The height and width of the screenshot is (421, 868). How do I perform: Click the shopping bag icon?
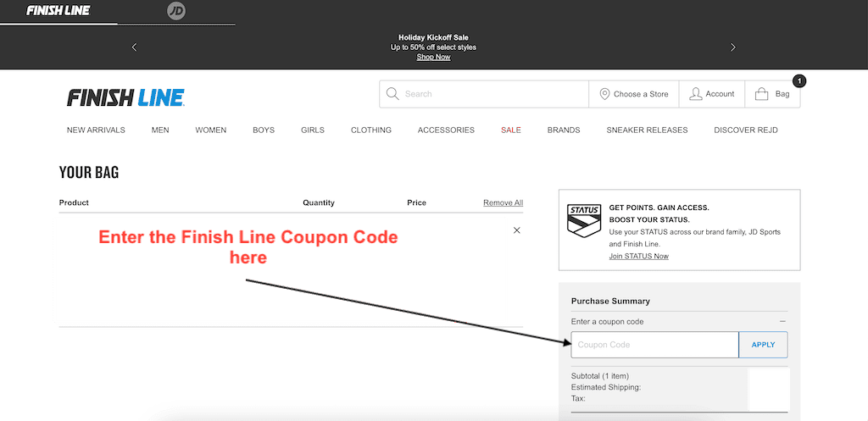(762, 94)
